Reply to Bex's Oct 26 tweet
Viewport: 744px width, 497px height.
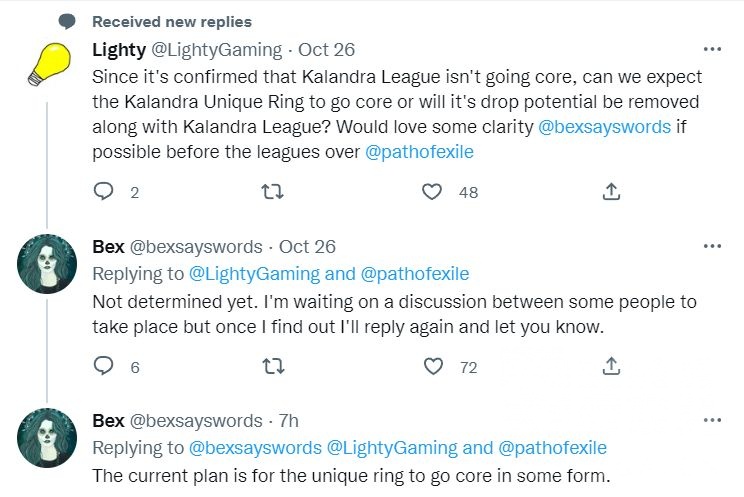pyautogui.click(x=103, y=367)
